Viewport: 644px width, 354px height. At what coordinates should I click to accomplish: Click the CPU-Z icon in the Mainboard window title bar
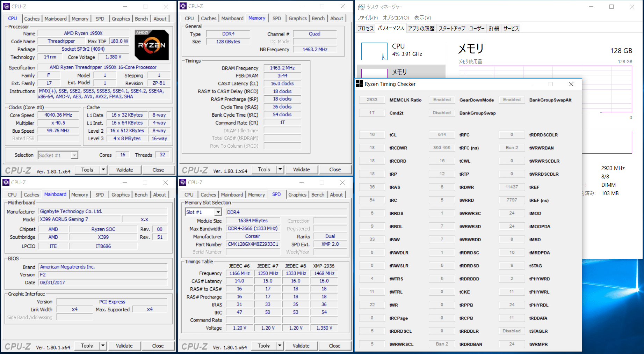tap(6, 182)
